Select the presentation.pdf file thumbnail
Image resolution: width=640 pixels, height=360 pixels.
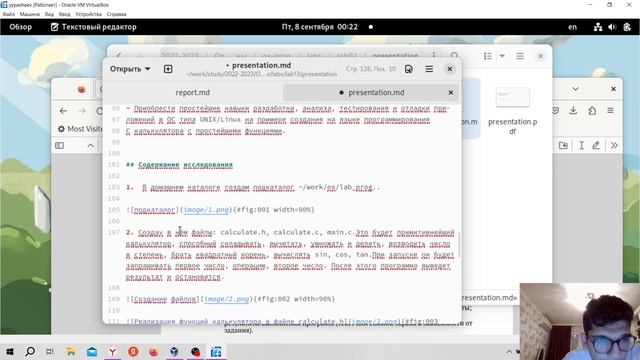click(513, 97)
